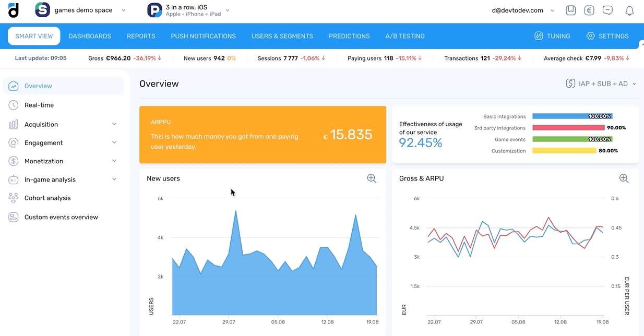
Task: Click the devtodev logo icon
Action: coord(14,10)
